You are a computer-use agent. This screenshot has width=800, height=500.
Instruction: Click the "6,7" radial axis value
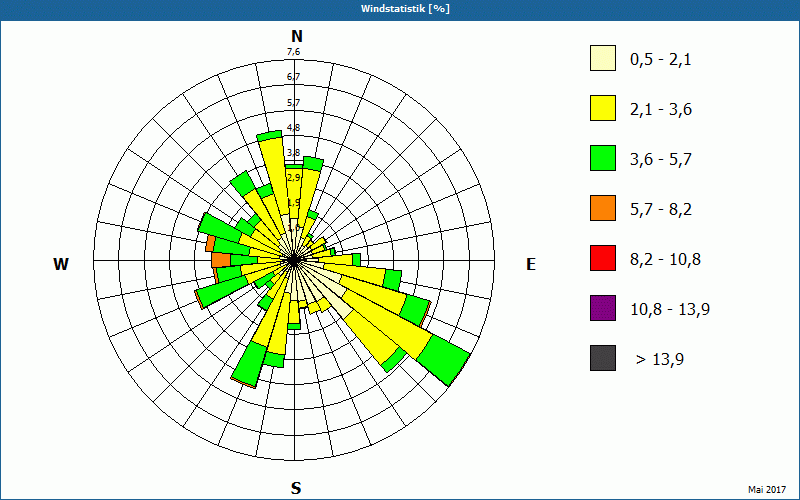click(293, 77)
